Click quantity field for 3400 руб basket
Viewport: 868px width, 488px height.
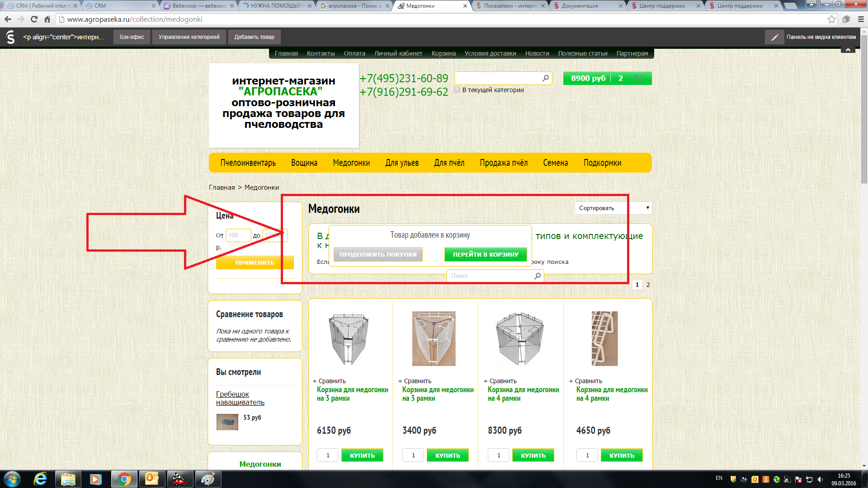[x=413, y=455]
